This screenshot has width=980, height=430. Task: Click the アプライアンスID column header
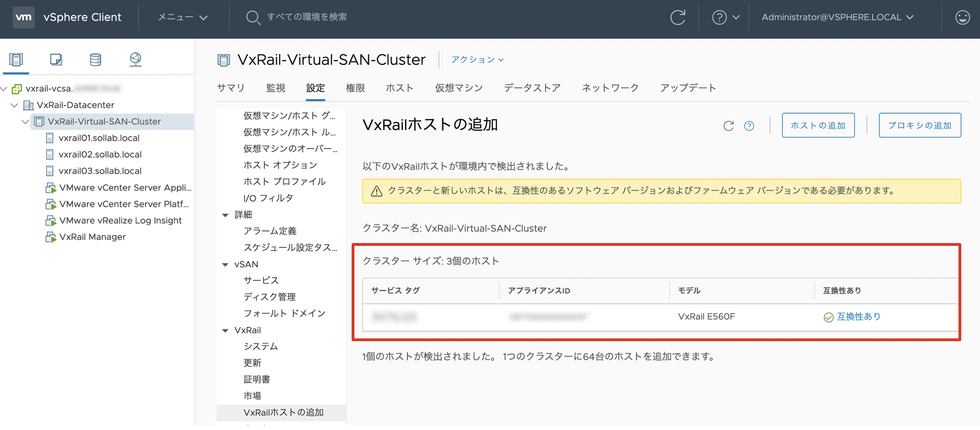(x=539, y=291)
